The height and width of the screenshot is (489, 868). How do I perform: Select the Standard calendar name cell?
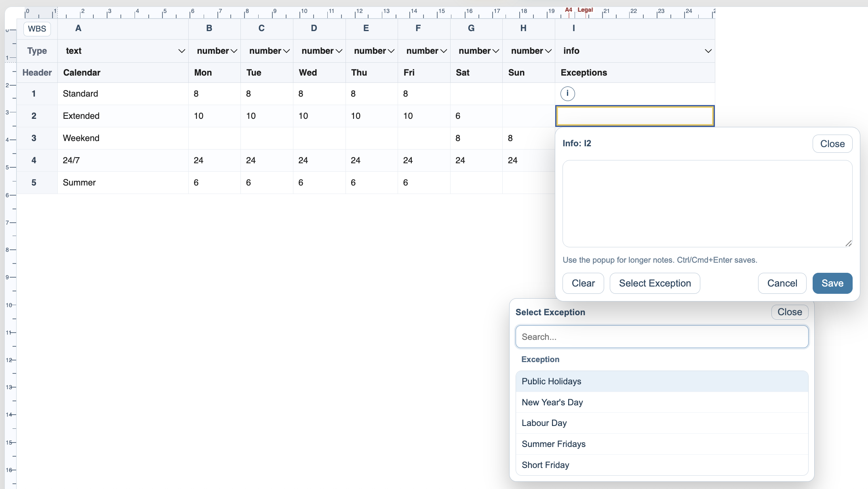(x=123, y=94)
